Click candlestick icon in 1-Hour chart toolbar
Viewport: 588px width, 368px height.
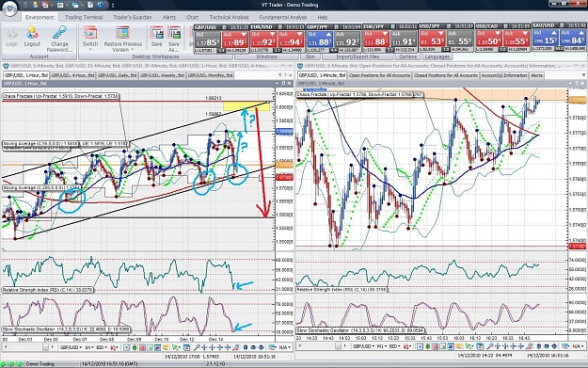135,347
